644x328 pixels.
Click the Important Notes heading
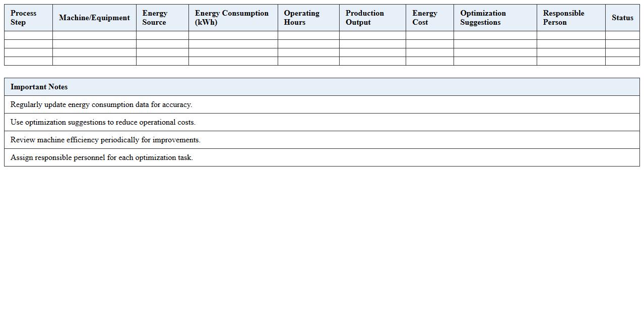39,87
